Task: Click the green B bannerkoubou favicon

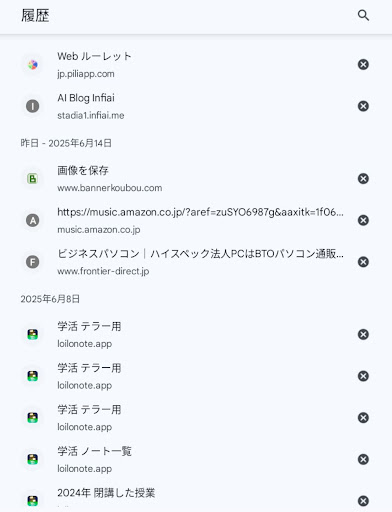Action: point(33,179)
